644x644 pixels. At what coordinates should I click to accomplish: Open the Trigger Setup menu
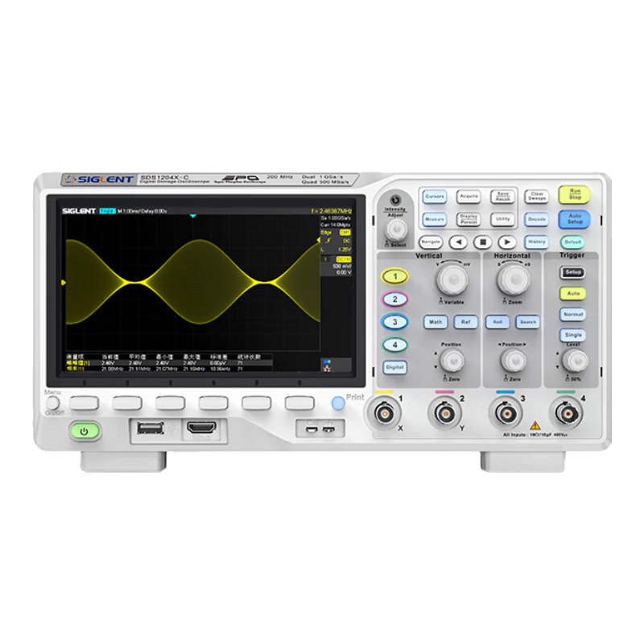[x=572, y=272]
